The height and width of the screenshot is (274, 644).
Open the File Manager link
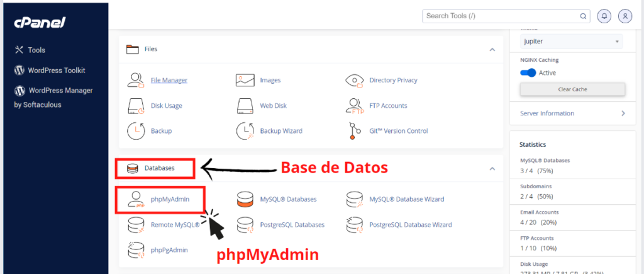[x=169, y=80]
